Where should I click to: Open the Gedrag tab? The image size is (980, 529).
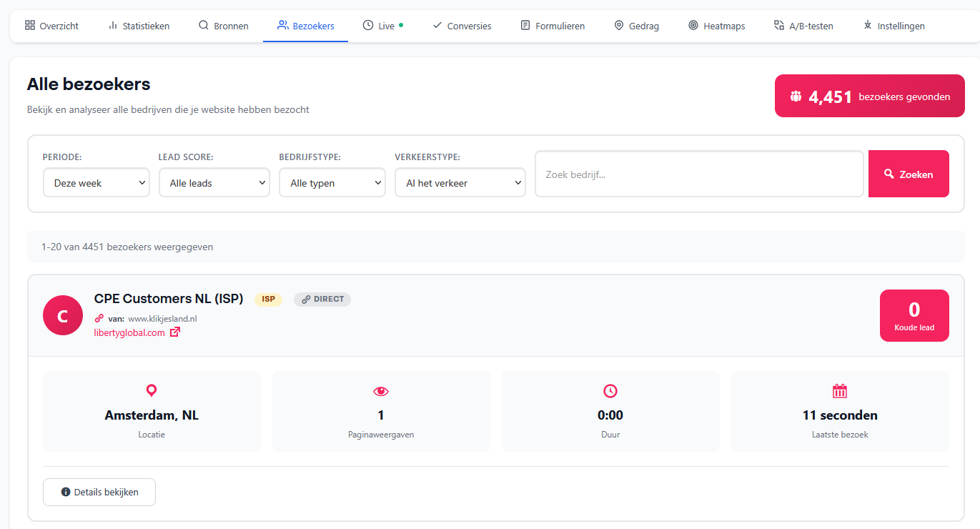click(636, 26)
